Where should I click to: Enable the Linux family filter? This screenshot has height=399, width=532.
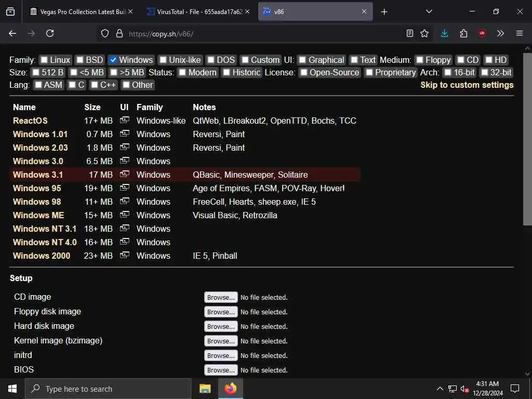click(x=44, y=60)
